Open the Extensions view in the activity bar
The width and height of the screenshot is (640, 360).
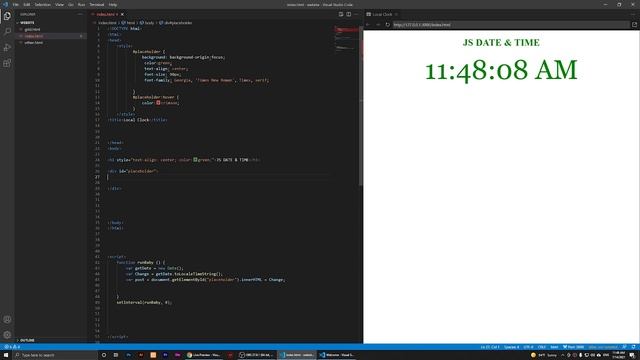pyautogui.click(x=7, y=63)
